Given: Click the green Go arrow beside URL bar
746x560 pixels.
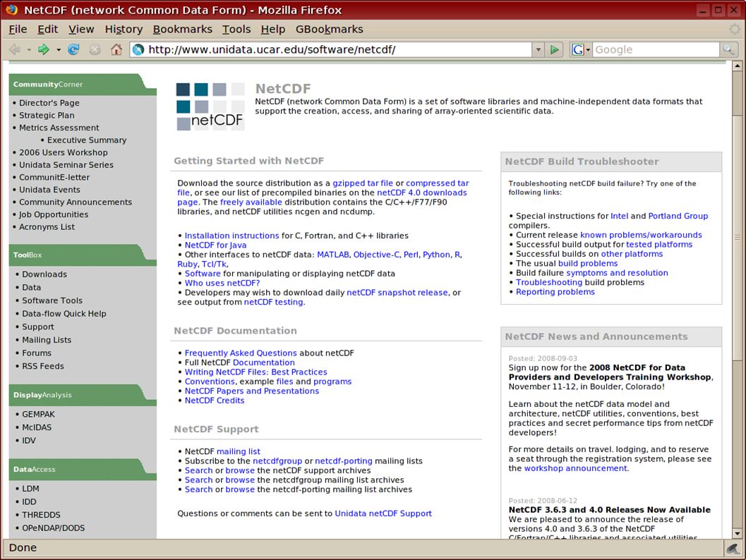Looking at the screenshot, I should pyautogui.click(x=554, y=49).
